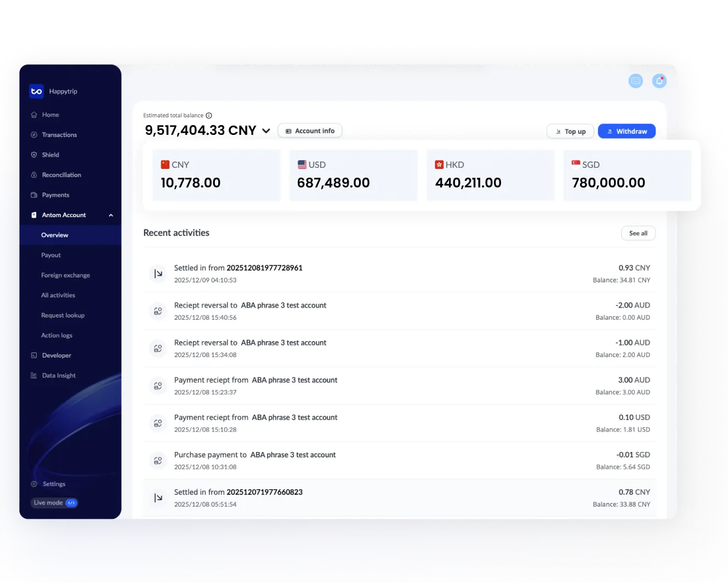Click the China flag icon
Viewport: 728px width, 583px height.
[165, 165]
